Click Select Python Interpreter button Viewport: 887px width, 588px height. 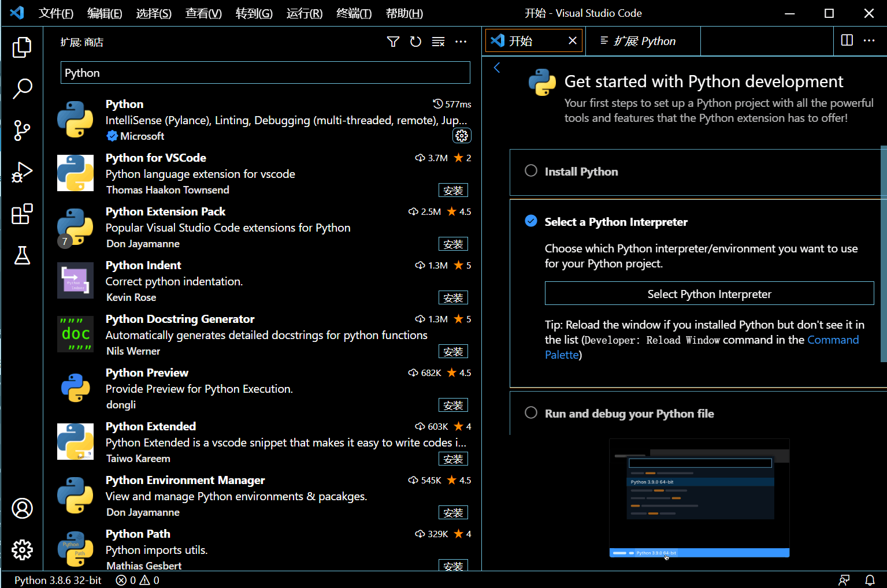(709, 293)
